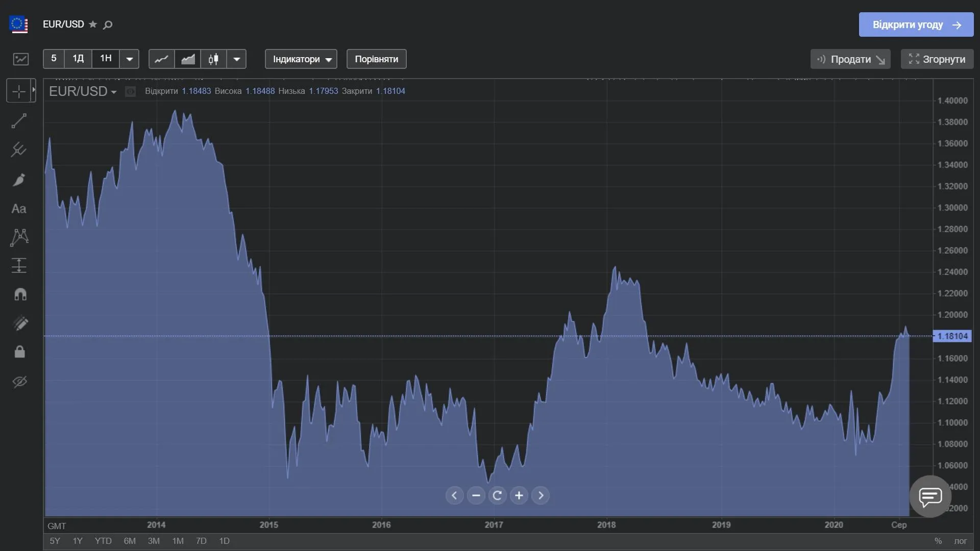Viewport: 980px width, 551px height.
Task: Expand the time interval dropdown
Action: coord(129,59)
